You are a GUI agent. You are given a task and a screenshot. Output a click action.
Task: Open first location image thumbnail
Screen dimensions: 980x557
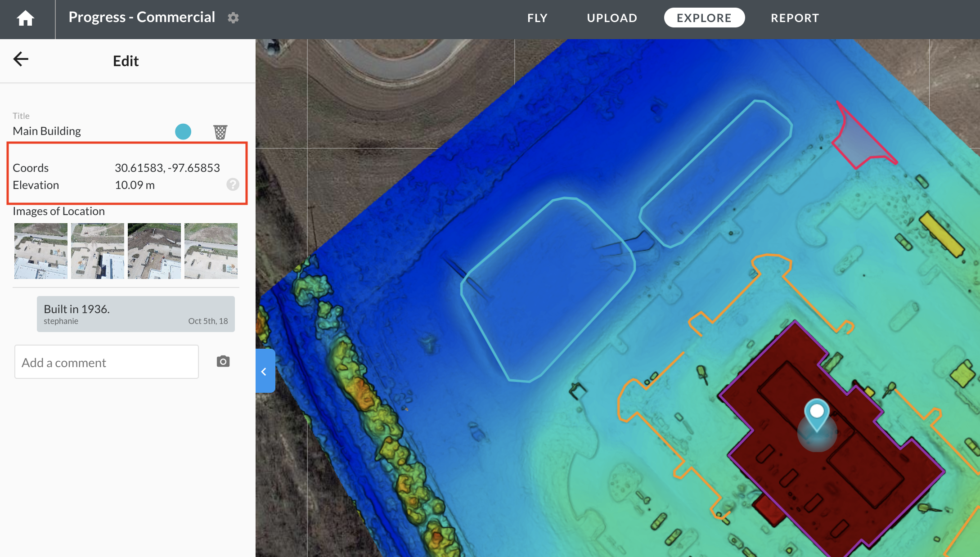(x=41, y=251)
